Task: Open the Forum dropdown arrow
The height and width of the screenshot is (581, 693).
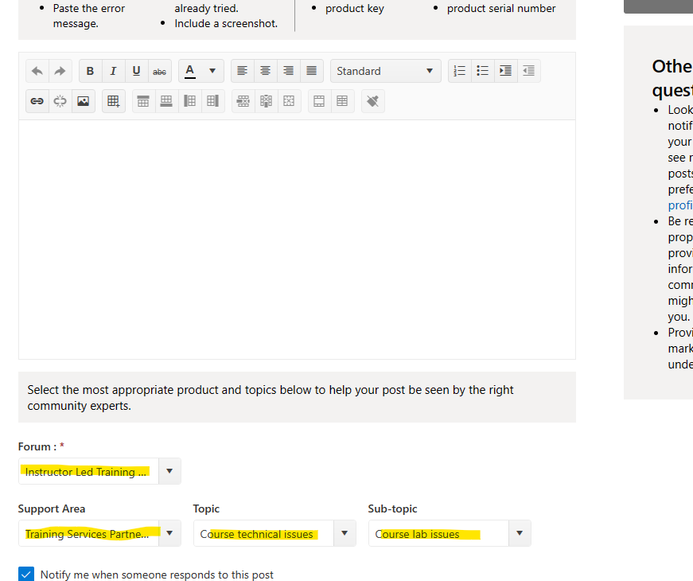Action: 169,471
